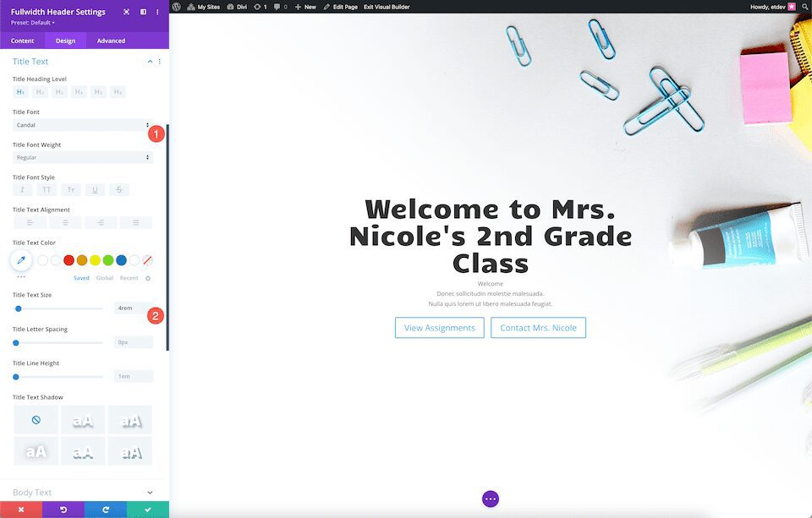Click the strikethrough font style icon
The width and height of the screenshot is (812, 518).
tap(119, 190)
